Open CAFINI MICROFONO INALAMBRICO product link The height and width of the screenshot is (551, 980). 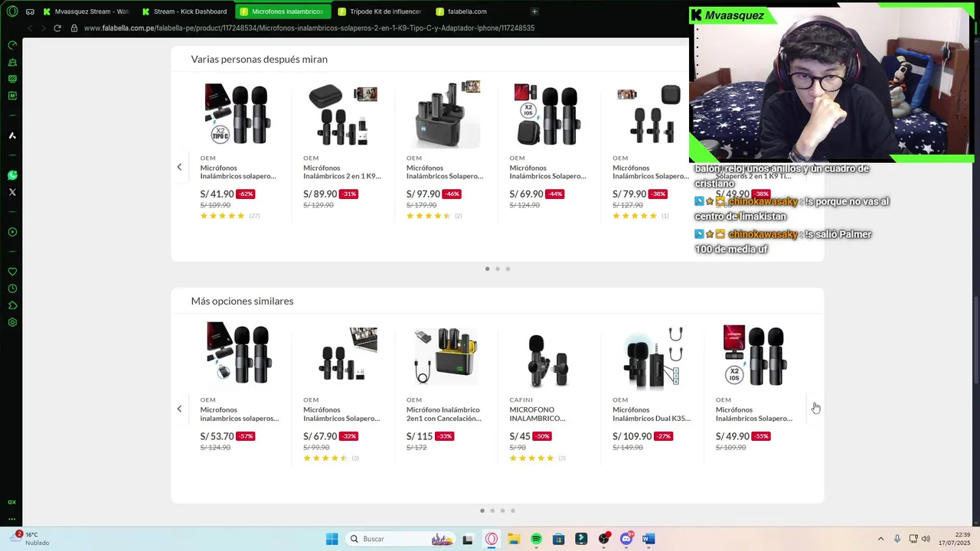point(537,414)
